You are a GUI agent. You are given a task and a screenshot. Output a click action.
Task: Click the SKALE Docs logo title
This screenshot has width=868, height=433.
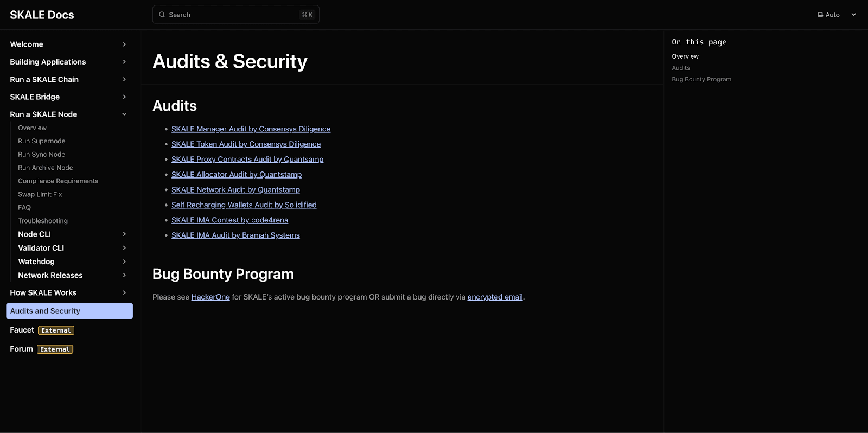[x=42, y=15]
